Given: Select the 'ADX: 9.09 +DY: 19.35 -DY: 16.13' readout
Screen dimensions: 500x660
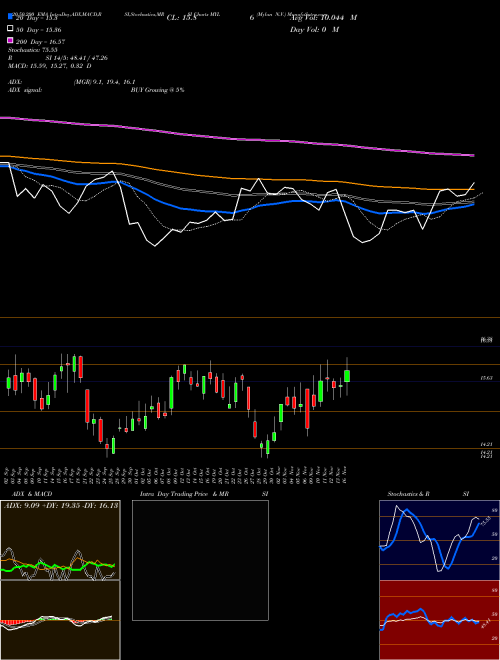Looking at the screenshot, I should pos(61,505).
